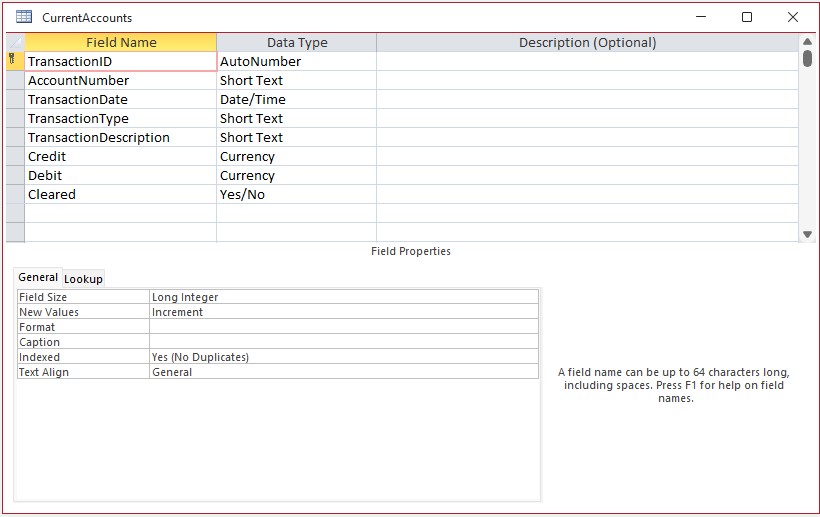820x517 pixels.
Task: Switch to the General properties tab
Action: point(38,277)
